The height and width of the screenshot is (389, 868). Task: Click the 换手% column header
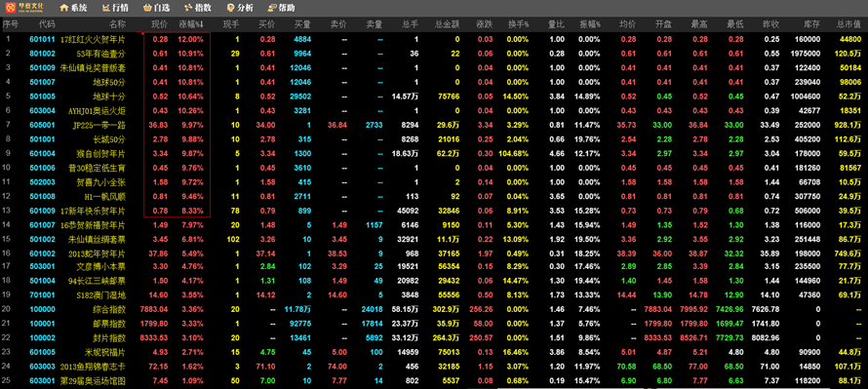[x=519, y=24]
